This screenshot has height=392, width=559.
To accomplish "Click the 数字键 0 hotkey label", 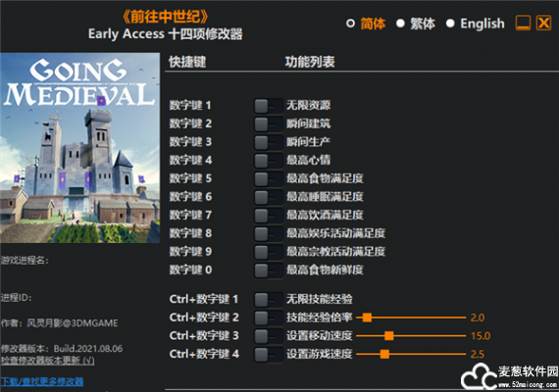I will [x=190, y=270].
